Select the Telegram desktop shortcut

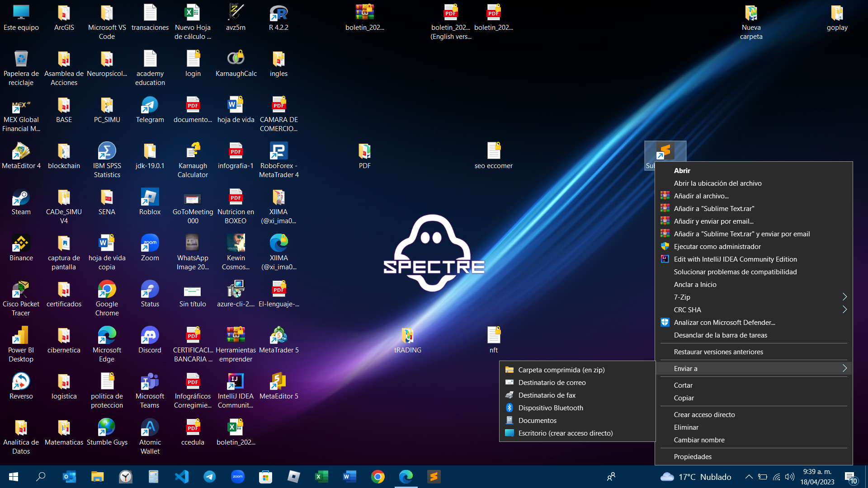(150, 110)
